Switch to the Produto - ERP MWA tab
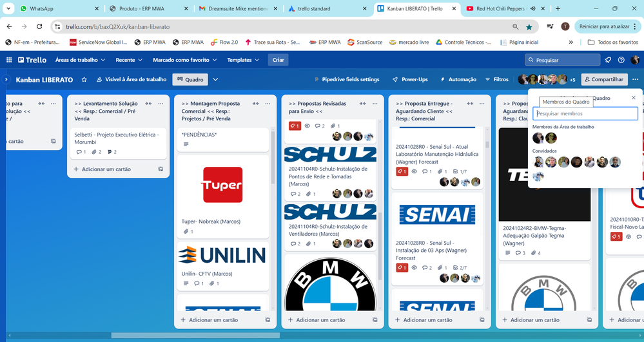This screenshot has height=342, width=644. coord(150,8)
